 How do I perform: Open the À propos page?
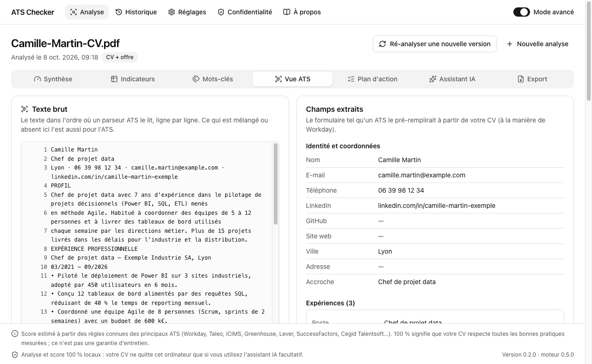[302, 12]
